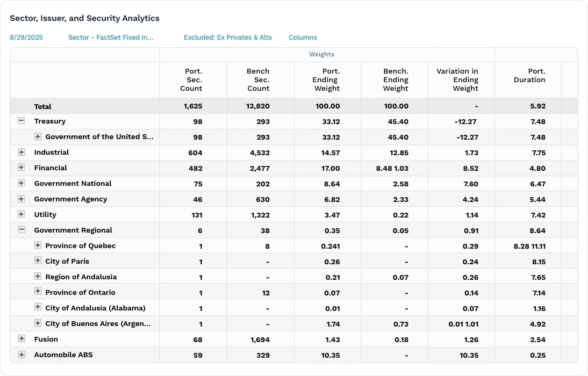Select Automobile ABS duration 0.25
This screenshot has width=588, height=376.
[x=538, y=356]
